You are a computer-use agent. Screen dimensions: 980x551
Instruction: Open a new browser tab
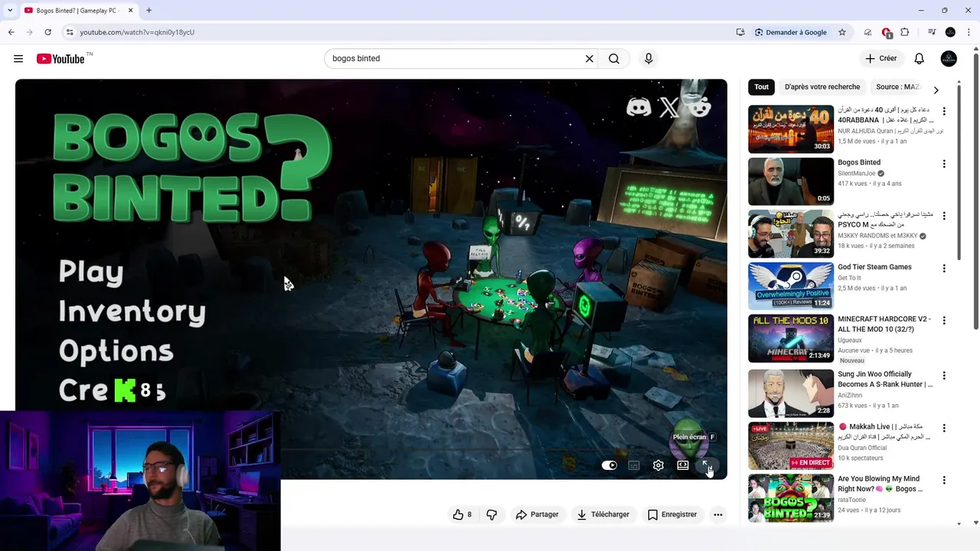tap(149, 11)
